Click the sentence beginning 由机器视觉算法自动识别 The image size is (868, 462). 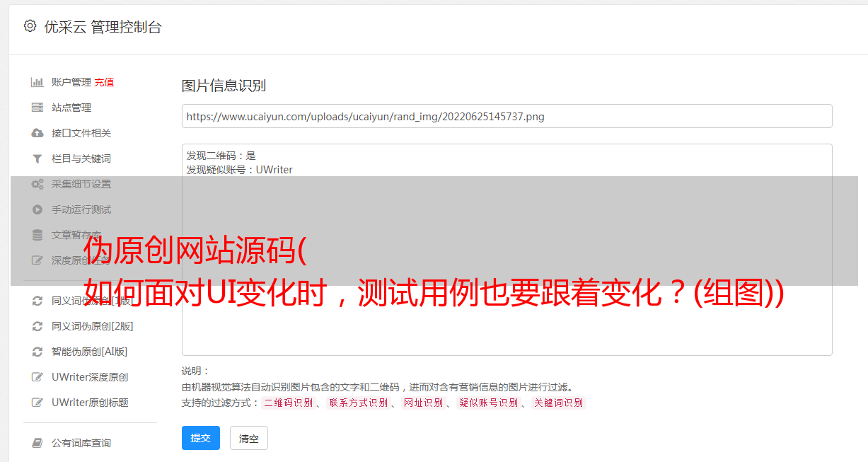pyautogui.click(x=377, y=387)
